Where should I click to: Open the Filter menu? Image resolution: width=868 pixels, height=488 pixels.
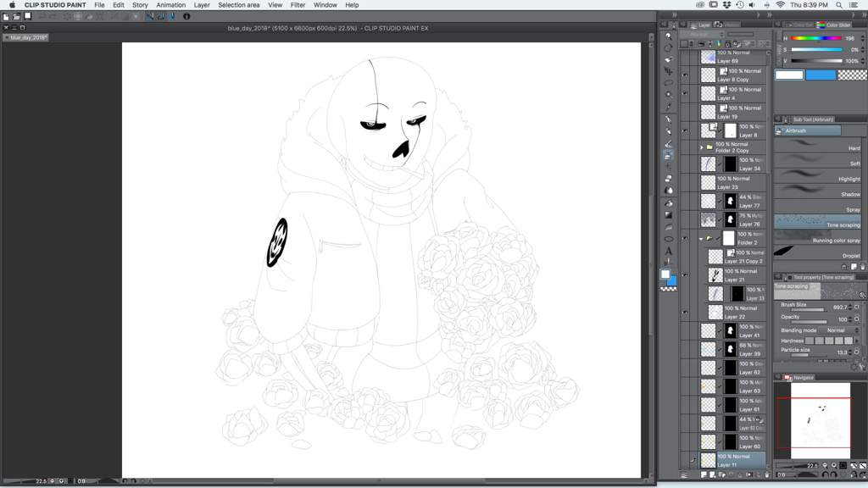(x=298, y=5)
